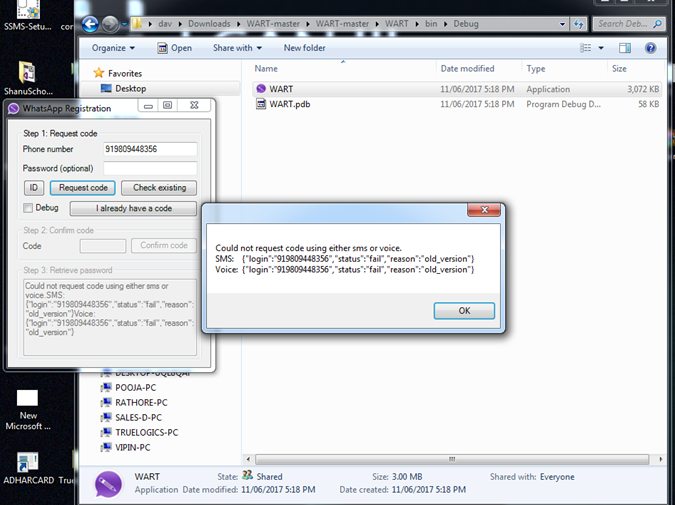
Task: Click the Debug breadcrumb segment
Action: [466, 24]
